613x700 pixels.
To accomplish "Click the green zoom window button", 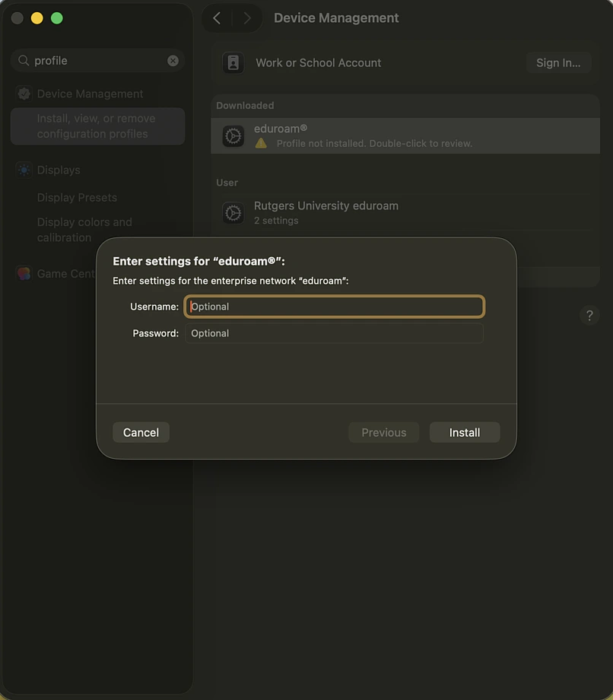I will tap(56, 18).
